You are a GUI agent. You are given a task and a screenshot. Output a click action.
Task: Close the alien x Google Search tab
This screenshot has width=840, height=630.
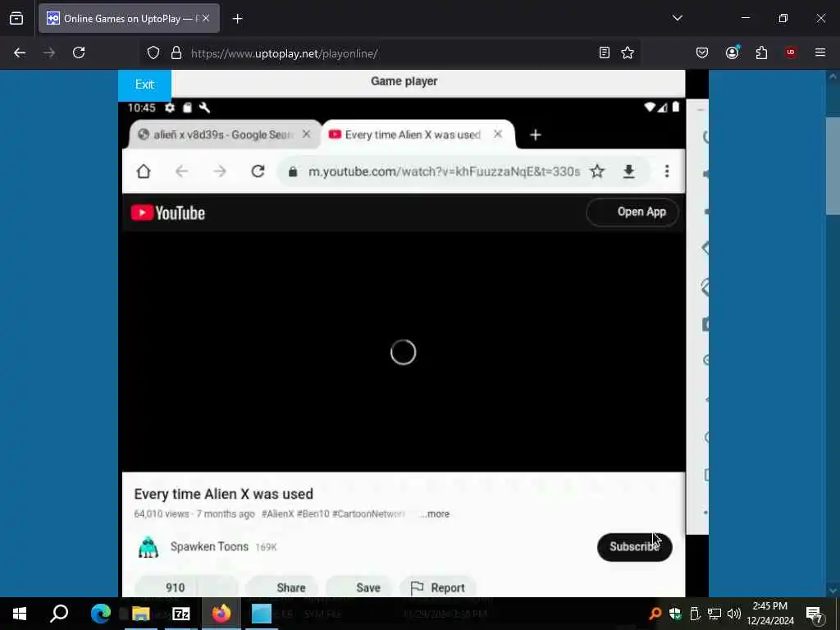tap(306, 134)
